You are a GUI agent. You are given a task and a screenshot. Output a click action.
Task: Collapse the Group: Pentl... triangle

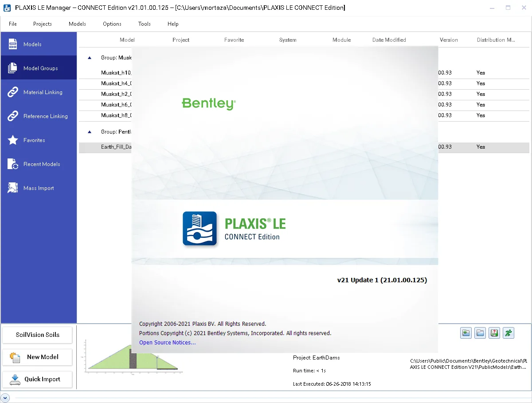tap(90, 132)
